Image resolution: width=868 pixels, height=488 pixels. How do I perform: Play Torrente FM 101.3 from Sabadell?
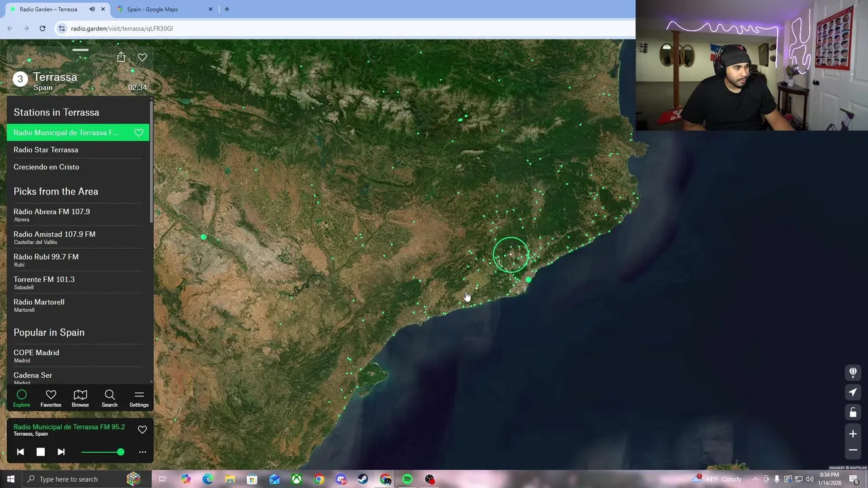(78, 282)
